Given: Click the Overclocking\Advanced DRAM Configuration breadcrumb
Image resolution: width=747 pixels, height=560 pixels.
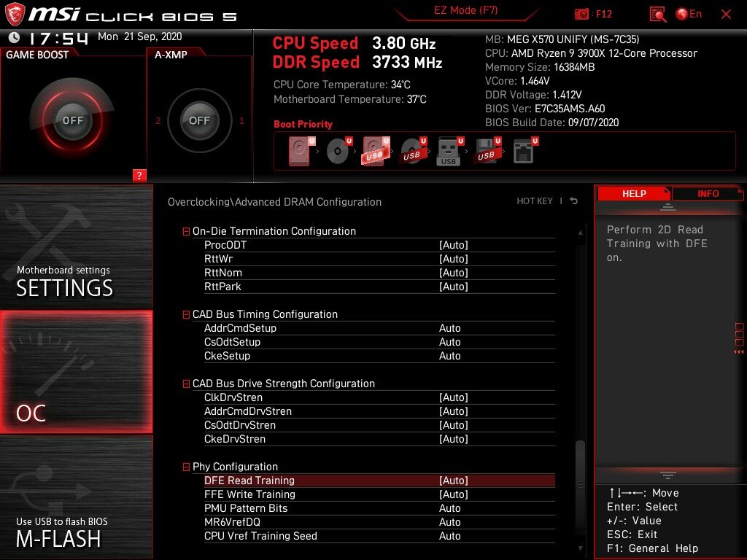Looking at the screenshot, I should pyautogui.click(x=274, y=202).
